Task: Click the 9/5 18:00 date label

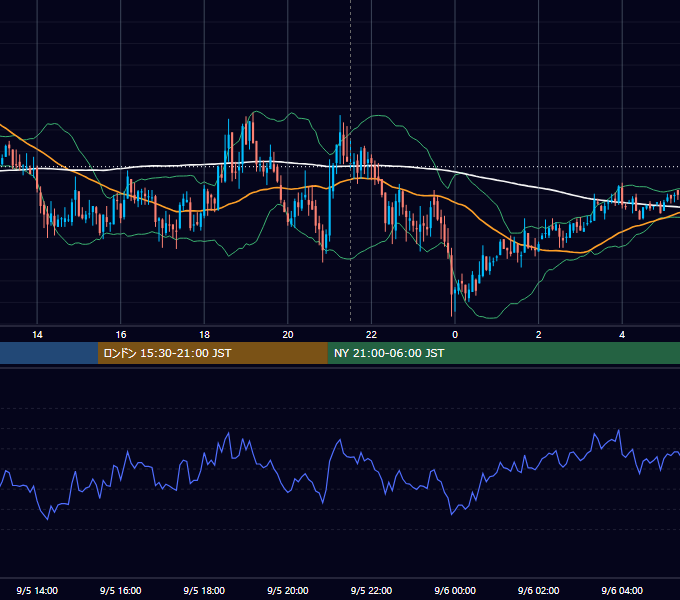Action: 204,590
